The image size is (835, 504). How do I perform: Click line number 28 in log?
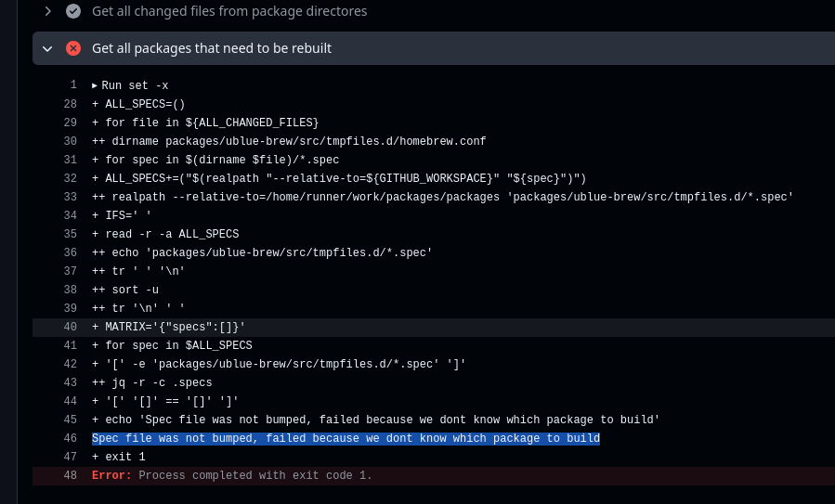(x=70, y=104)
